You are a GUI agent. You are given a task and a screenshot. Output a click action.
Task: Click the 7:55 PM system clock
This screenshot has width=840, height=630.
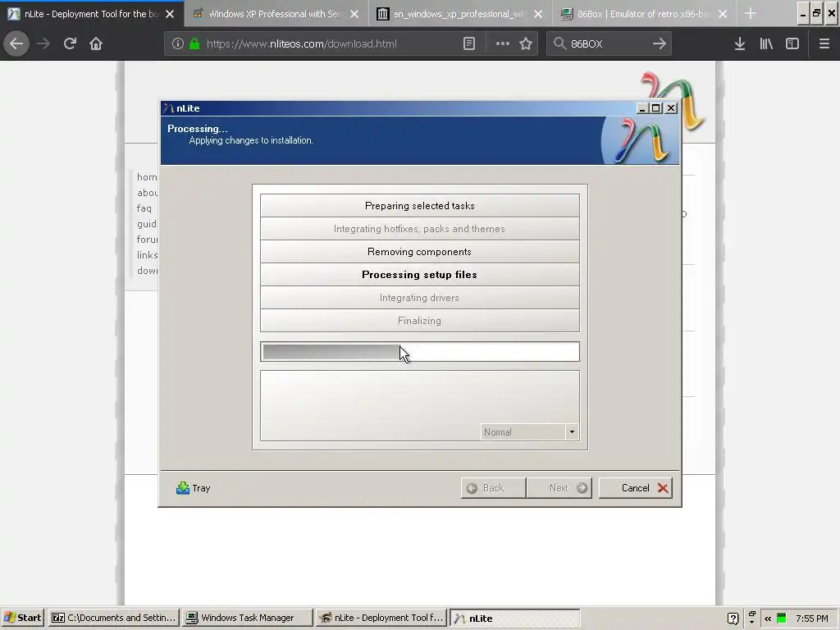tap(811, 619)
